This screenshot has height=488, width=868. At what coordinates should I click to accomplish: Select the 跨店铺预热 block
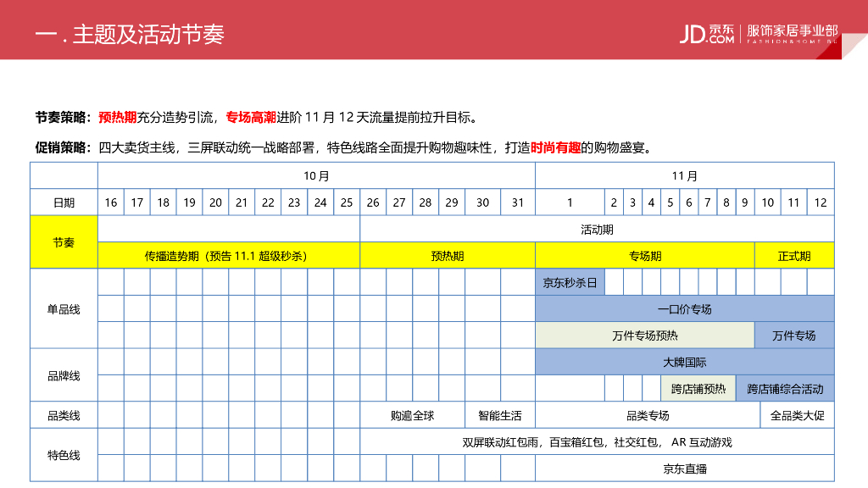(698, 389)
